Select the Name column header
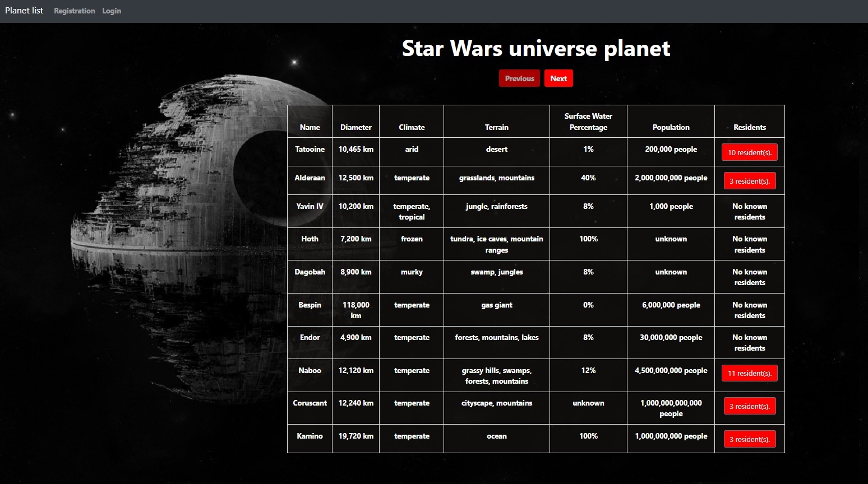 310,127
